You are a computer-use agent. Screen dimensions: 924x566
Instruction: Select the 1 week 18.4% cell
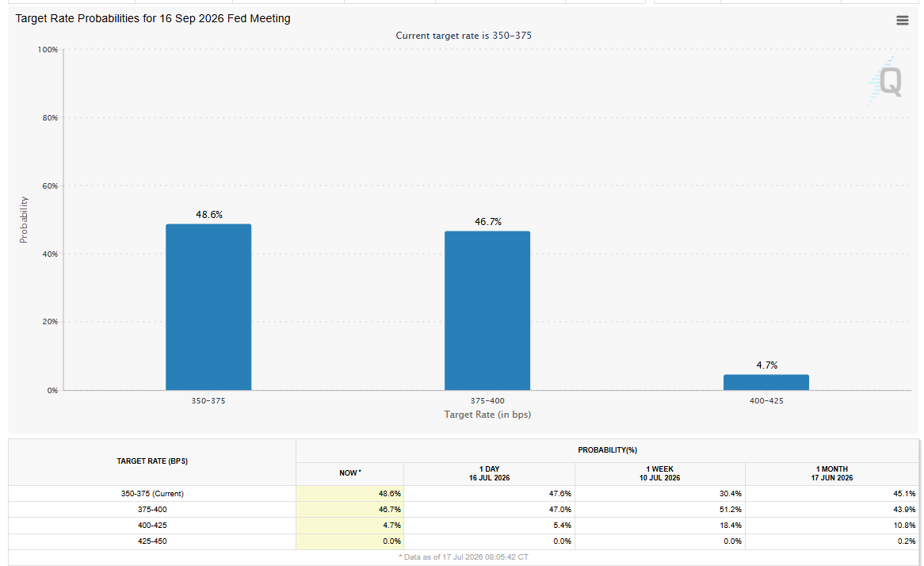coord(659,526)
